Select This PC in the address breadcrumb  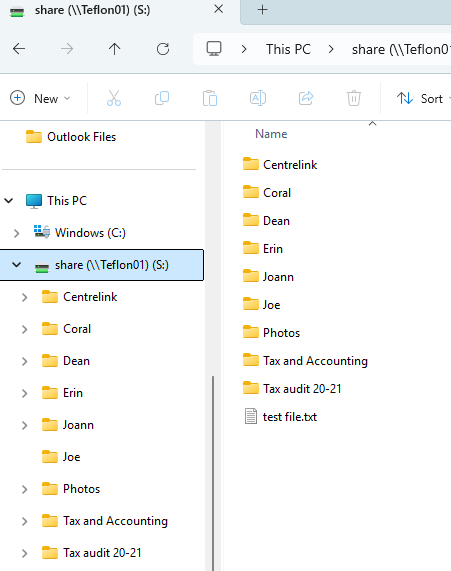tap(288, 49)
